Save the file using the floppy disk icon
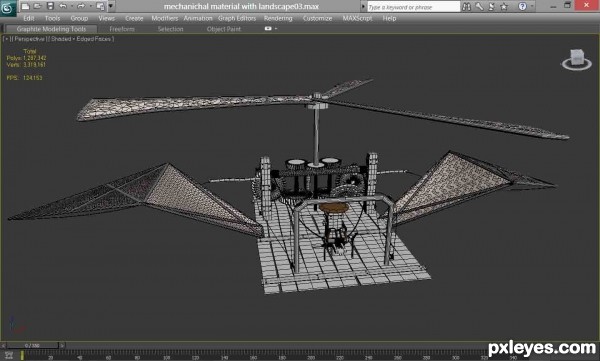This screenshot has width=600, height=361. (50, 6)
